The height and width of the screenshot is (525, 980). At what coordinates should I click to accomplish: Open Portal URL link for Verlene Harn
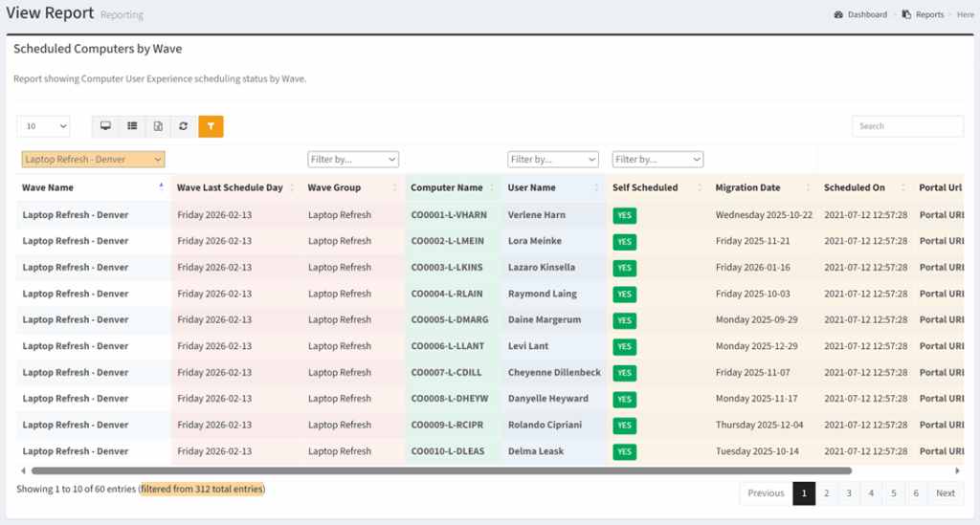click(x=942, y=215)
